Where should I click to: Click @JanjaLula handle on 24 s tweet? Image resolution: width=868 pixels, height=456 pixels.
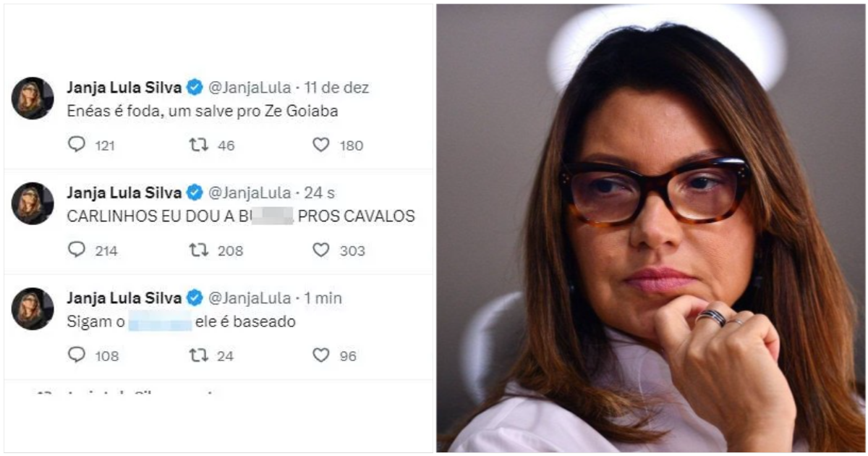click(250, 193)
